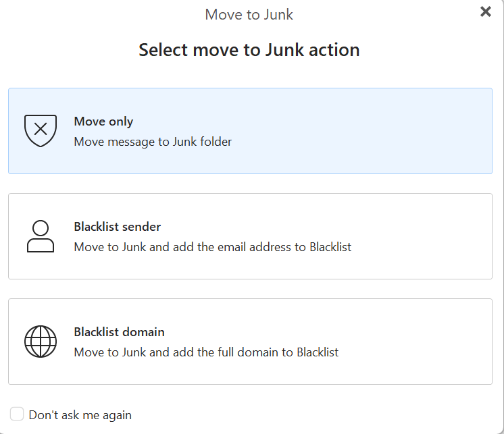Choose "Blacklist sender" option title
The width and height of the screenshot is (504, 434).
[x=117, y=227]
